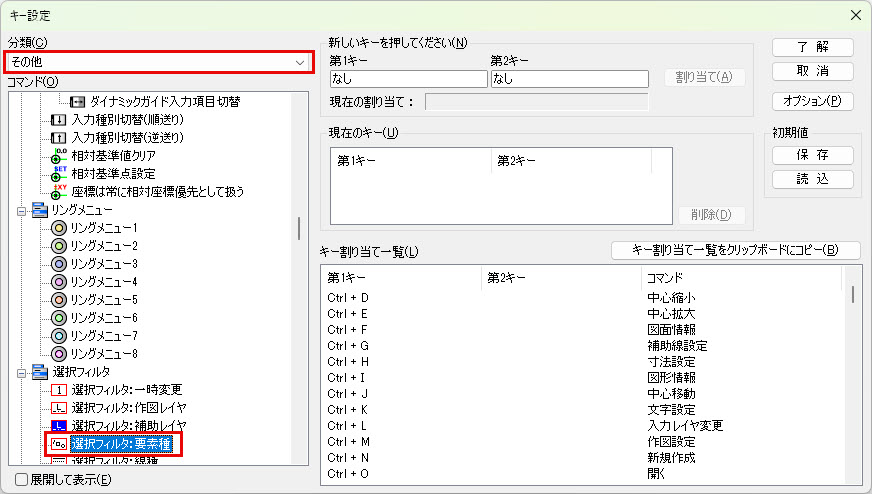Select 相対基準点設定 command

point(113,174)
